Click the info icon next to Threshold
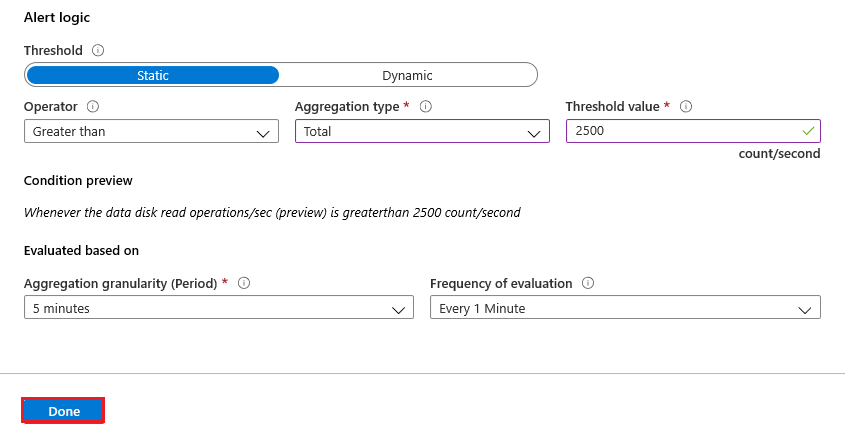The width and height of the screenshot is (845, 438). point(98,50)
